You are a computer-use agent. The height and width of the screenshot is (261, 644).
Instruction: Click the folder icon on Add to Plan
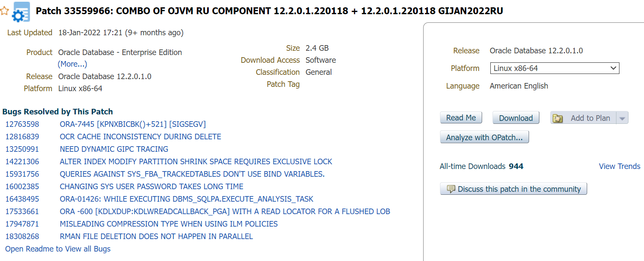click(x=558, y=117)
